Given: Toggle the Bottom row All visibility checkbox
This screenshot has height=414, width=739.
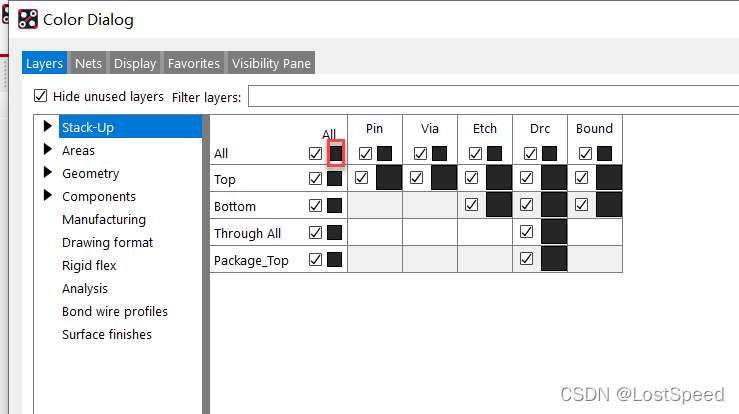Looking at the screenshot, I should coord(316,206).
